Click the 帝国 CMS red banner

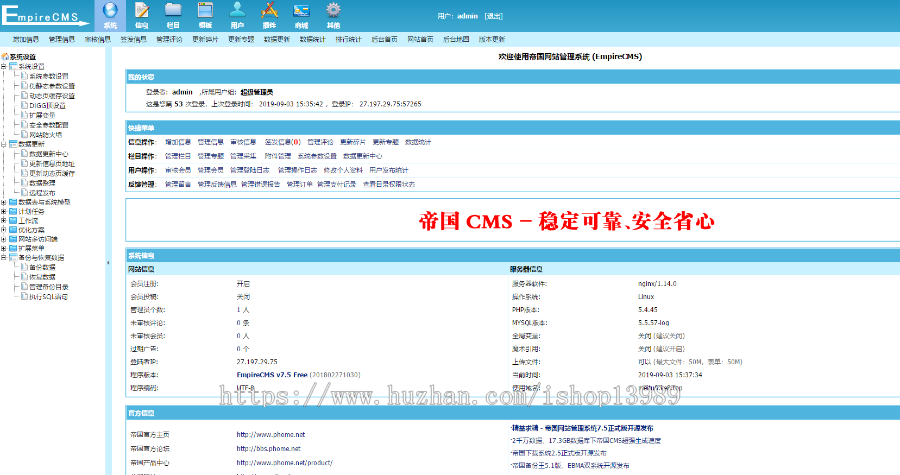coord(567,221)
